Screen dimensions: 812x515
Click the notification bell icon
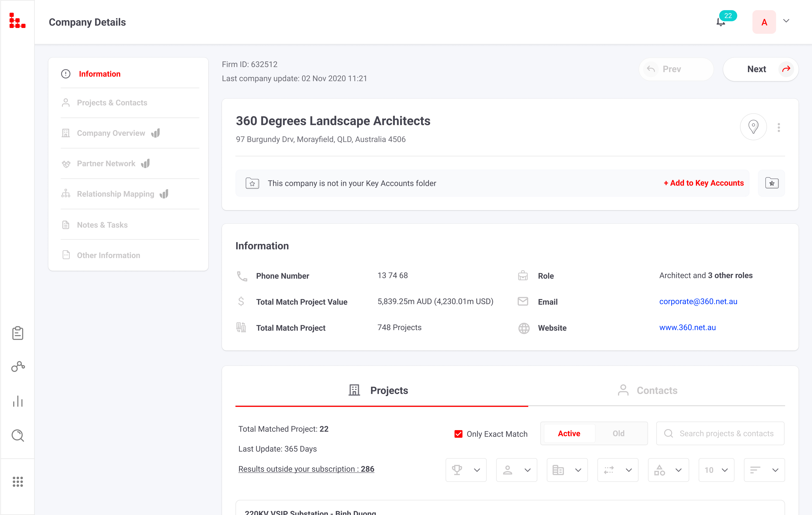pyautogui.click(x=721, y=22)
